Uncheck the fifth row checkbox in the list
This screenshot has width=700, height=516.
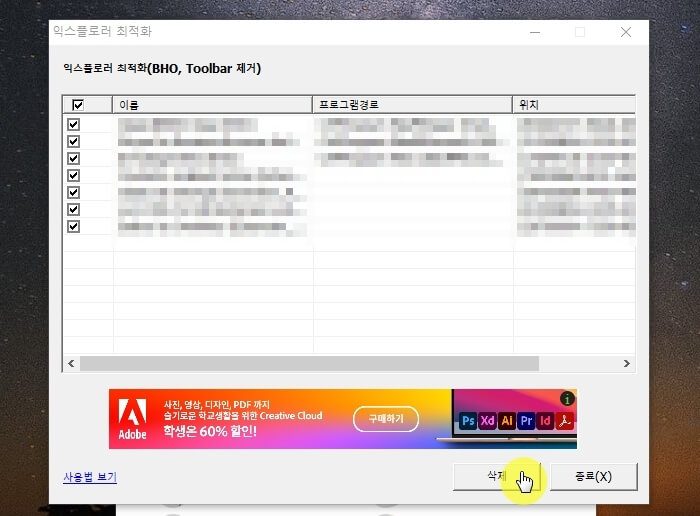pos(74,192)
